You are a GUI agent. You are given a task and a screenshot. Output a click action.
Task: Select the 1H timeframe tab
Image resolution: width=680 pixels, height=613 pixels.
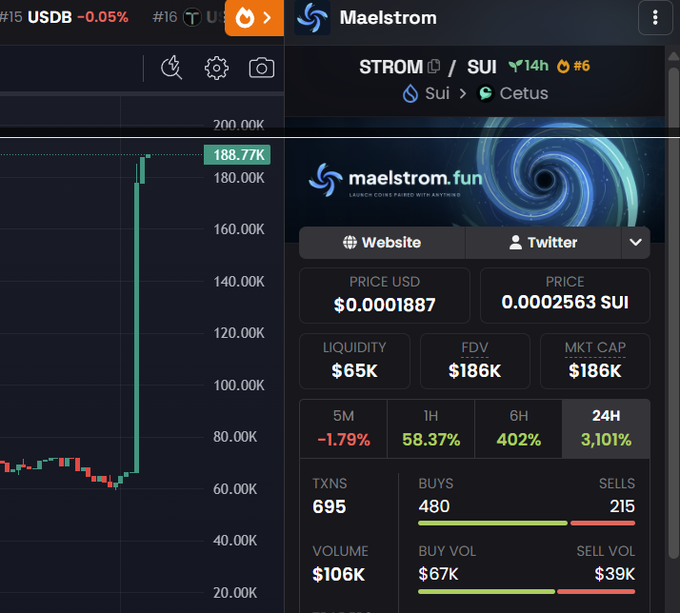431,429
